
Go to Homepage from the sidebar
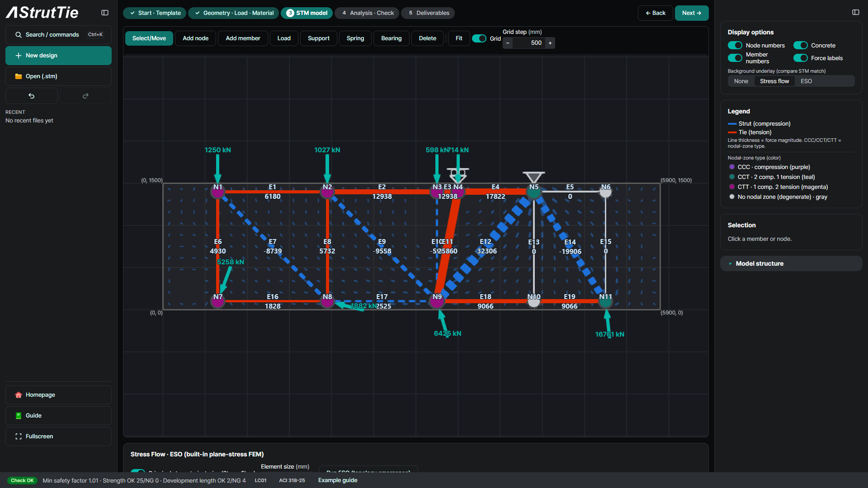click(x=58, y=395)
